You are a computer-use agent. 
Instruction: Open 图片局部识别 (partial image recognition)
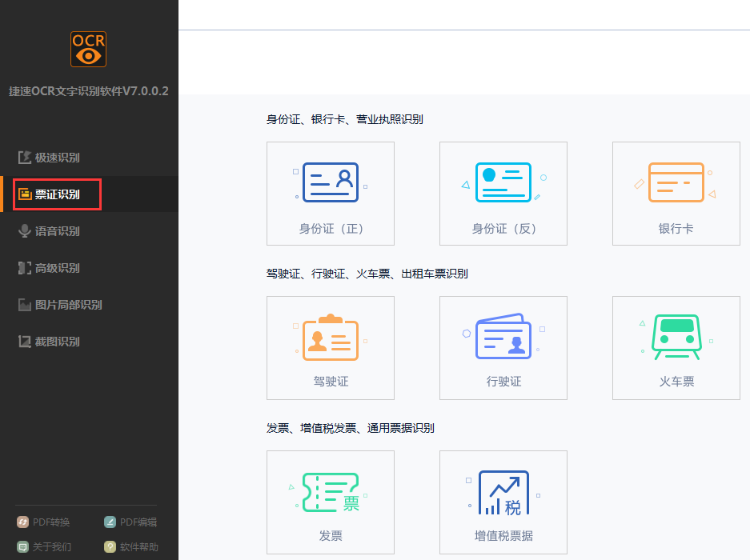64,305
